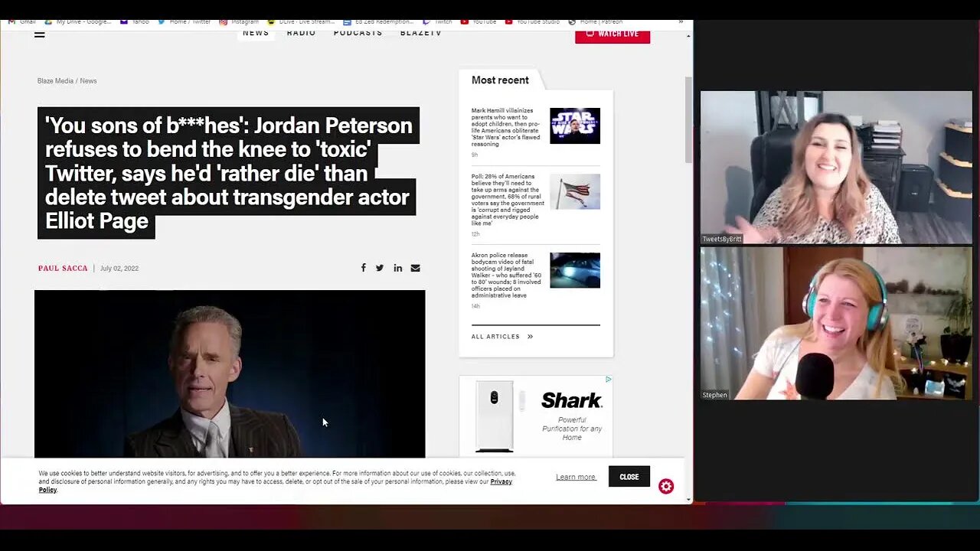Click the American flag article thumbnail
The image size is (980, 551).
(x=575, y=191)
